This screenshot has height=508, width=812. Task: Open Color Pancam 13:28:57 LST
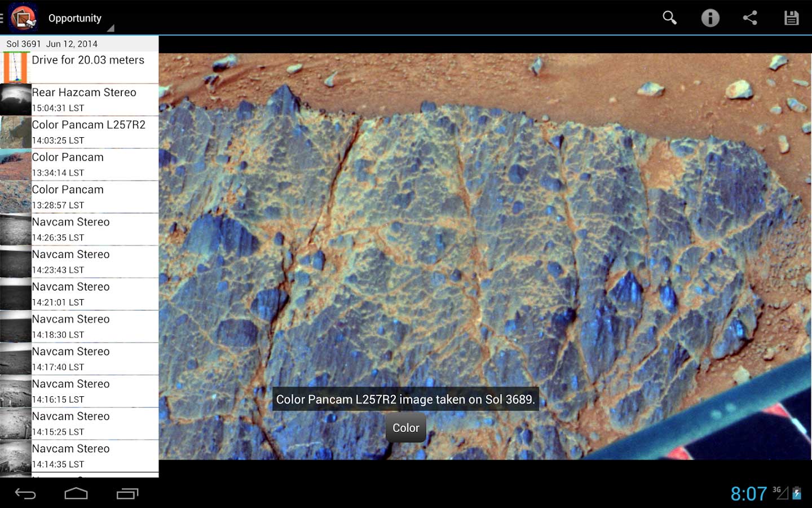click(79, 197)
